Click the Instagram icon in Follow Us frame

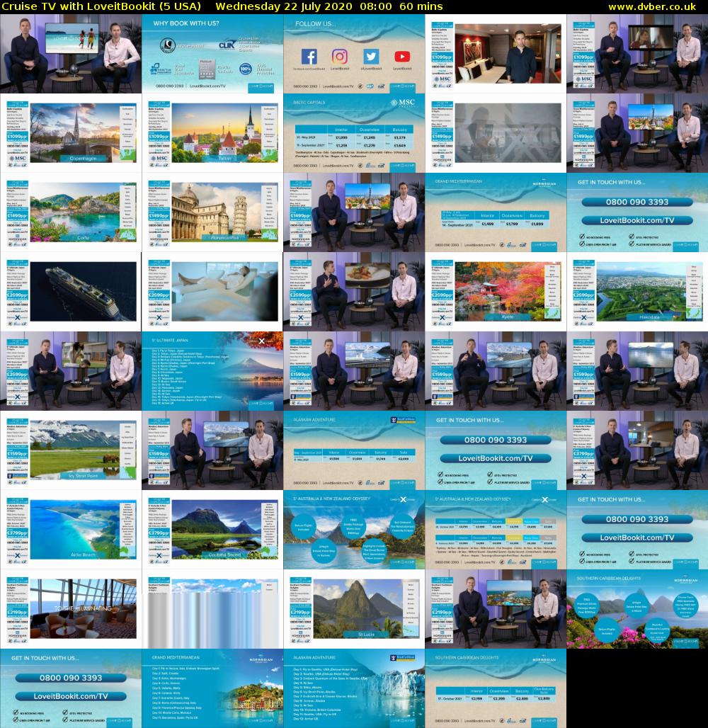click(340, 57)
